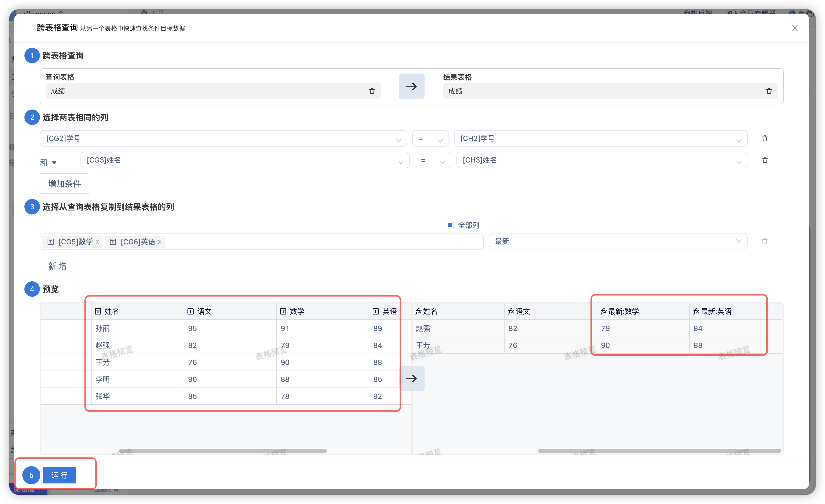Click the 查询表格 成绩 field
Viewport: 825px width, 504px height.
coord(213,91)
